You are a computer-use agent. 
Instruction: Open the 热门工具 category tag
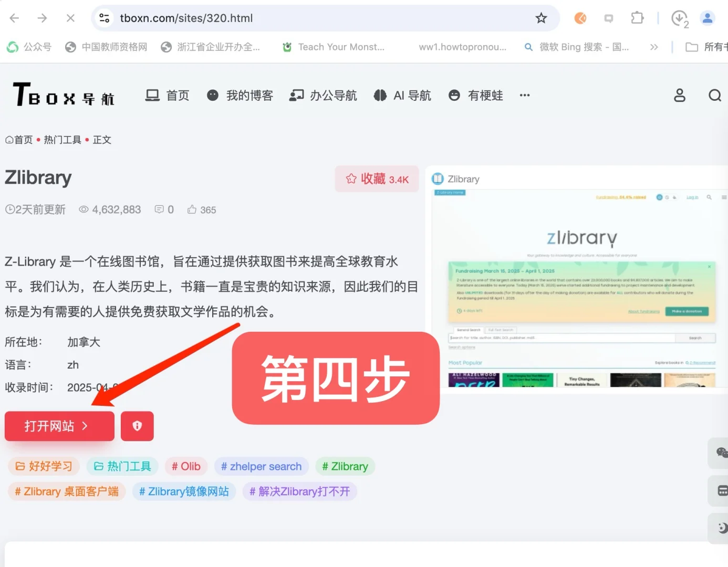122,466
